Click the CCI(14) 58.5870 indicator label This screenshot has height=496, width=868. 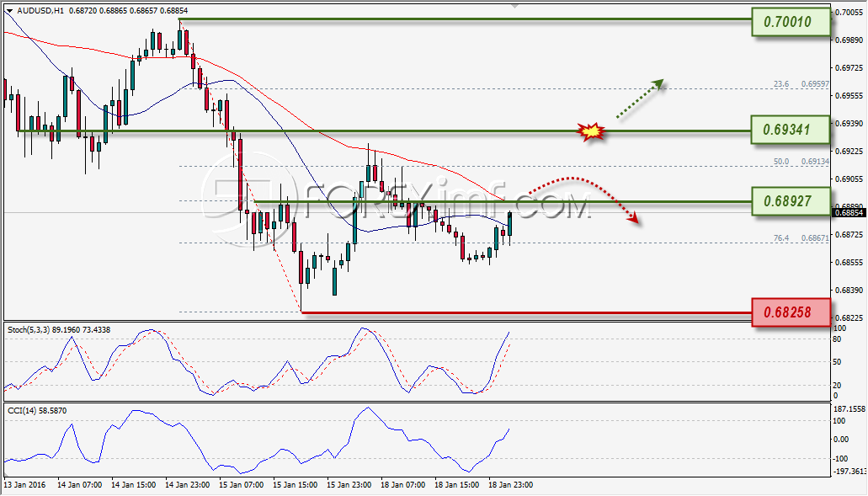pyautogui.click(x=37, y=411)
